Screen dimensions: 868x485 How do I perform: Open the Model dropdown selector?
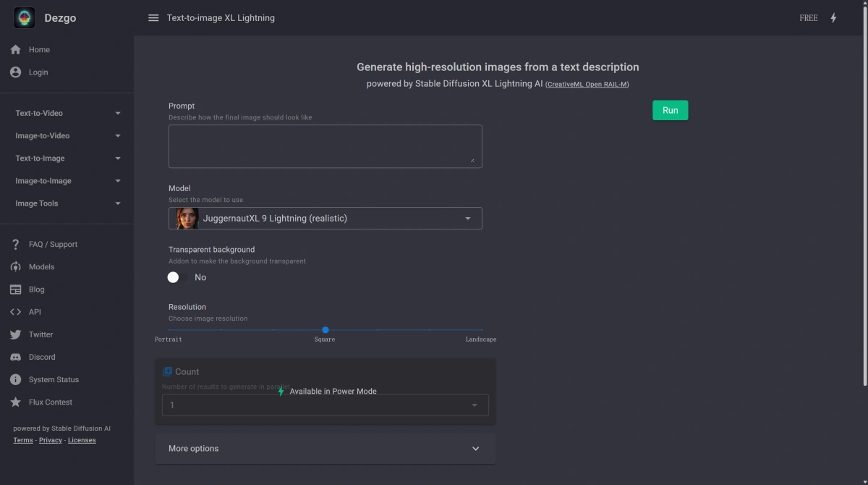325,219
